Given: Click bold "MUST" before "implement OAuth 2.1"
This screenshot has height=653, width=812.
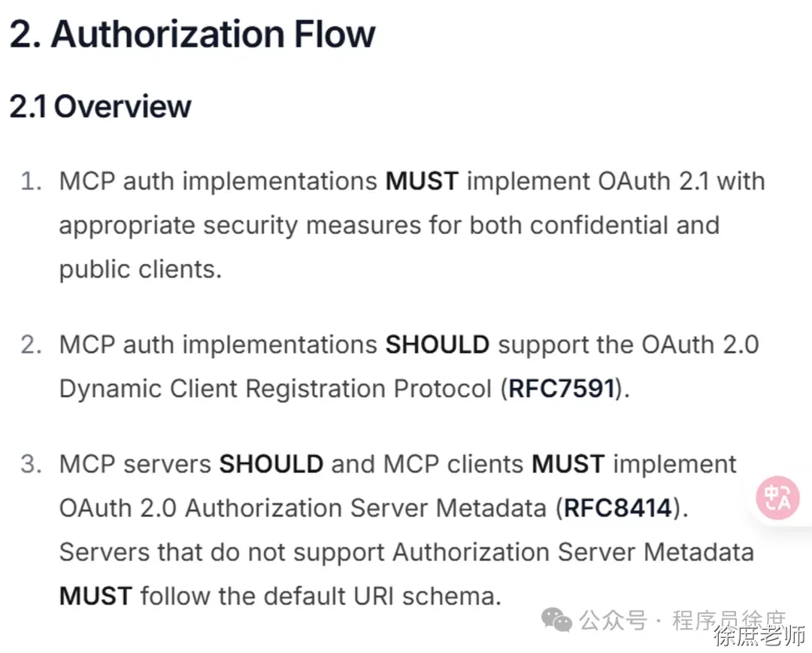Looking at the screenshot, I should tap(422, 181).
